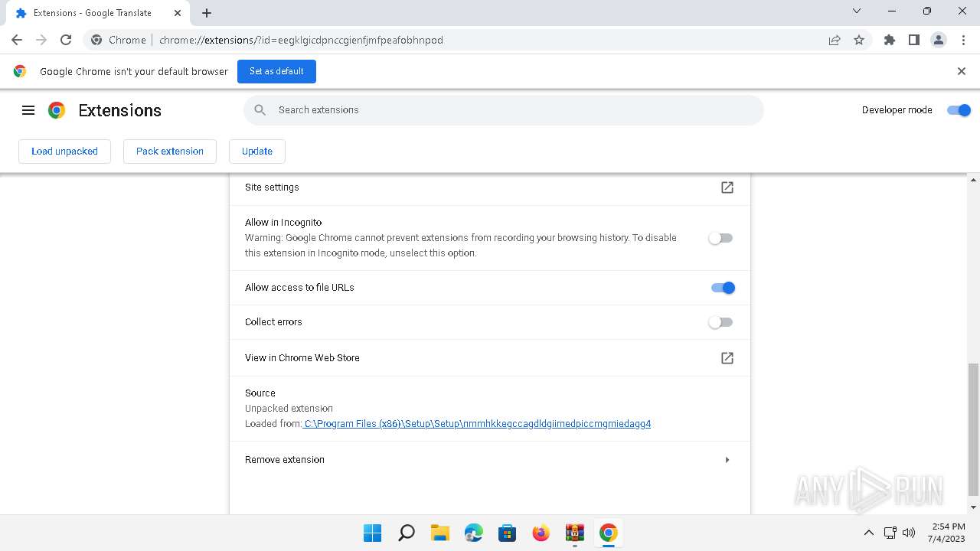Switch off Developer mode toggle

(959, 110)
